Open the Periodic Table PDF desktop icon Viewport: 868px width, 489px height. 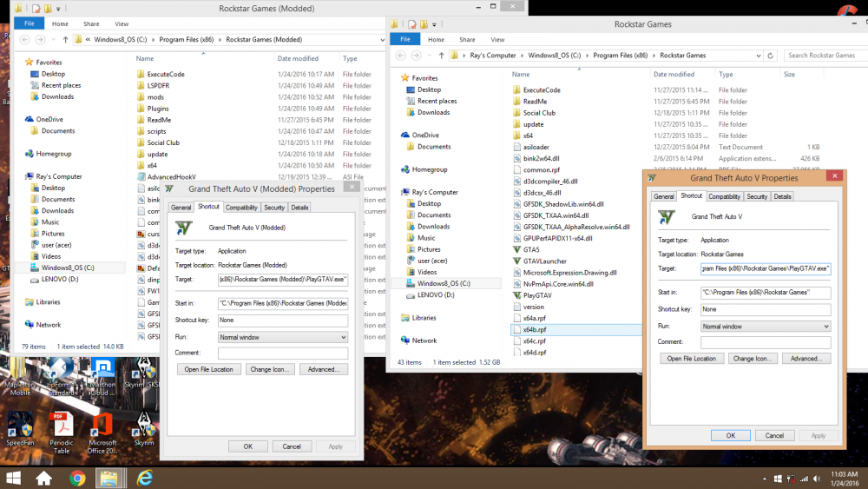[x=62, y=433]
